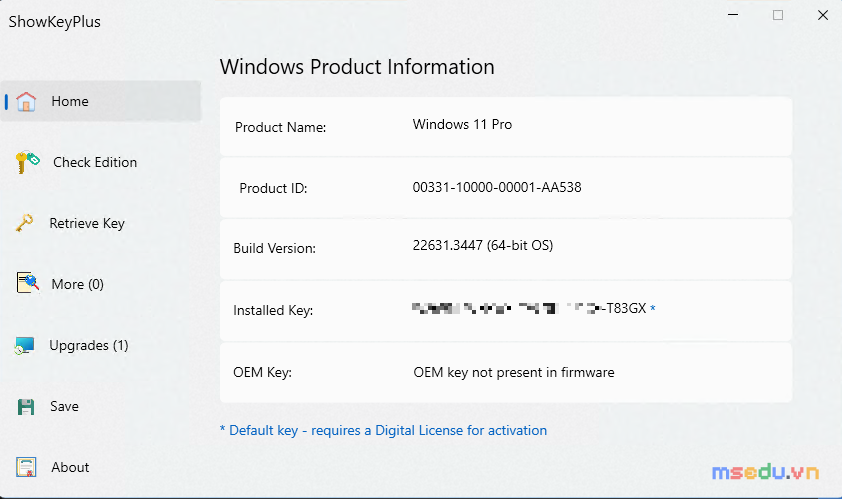Click the Home house icon
Screen dimensions: 842x499
(x=26, y=102)
